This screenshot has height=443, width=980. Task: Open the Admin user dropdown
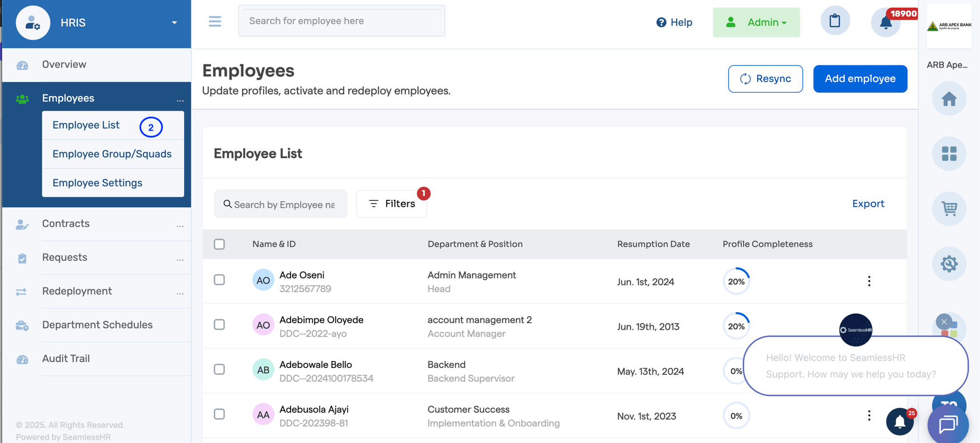click(756, 22)
